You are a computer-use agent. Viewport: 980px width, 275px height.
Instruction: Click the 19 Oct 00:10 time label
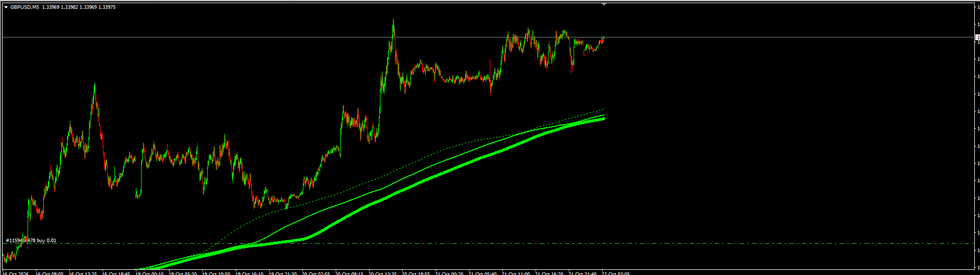(x=150, y=272)
